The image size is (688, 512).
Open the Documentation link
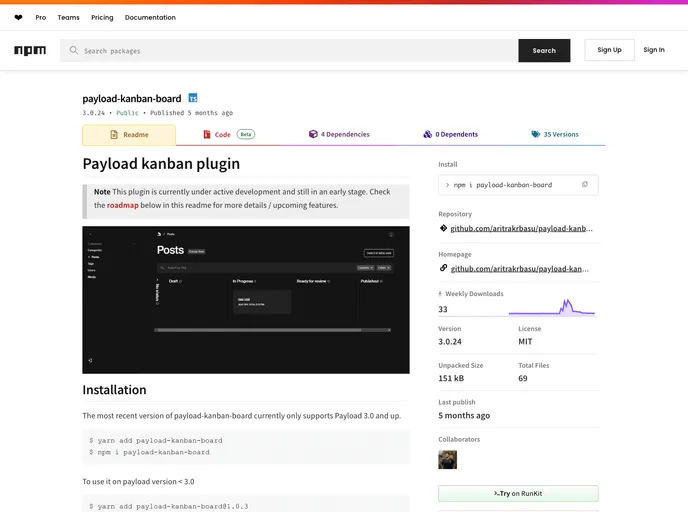(150, 18)
